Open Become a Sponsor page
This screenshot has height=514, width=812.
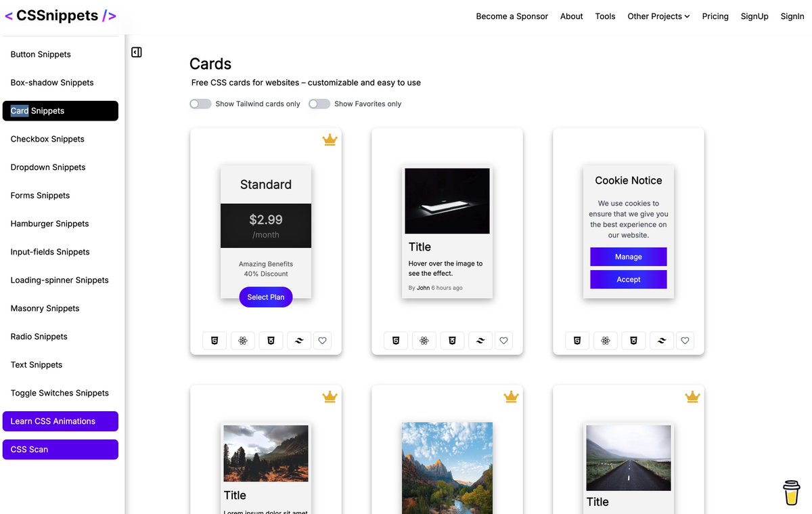pyautogui.click(x=512, y=16)
